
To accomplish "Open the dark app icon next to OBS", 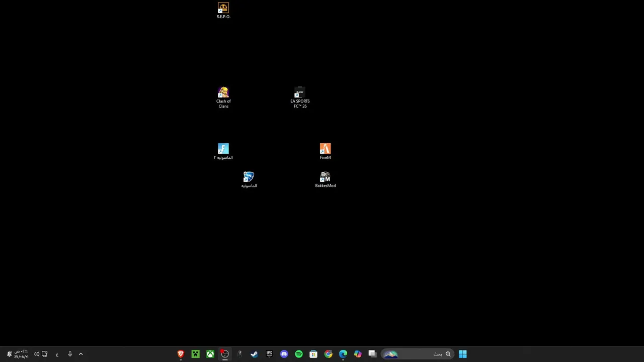I will tap(239, 354).
